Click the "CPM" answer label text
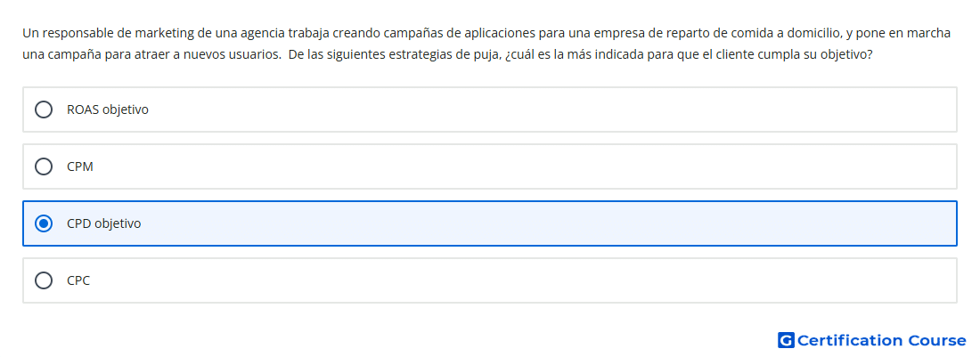 [80, 166]
